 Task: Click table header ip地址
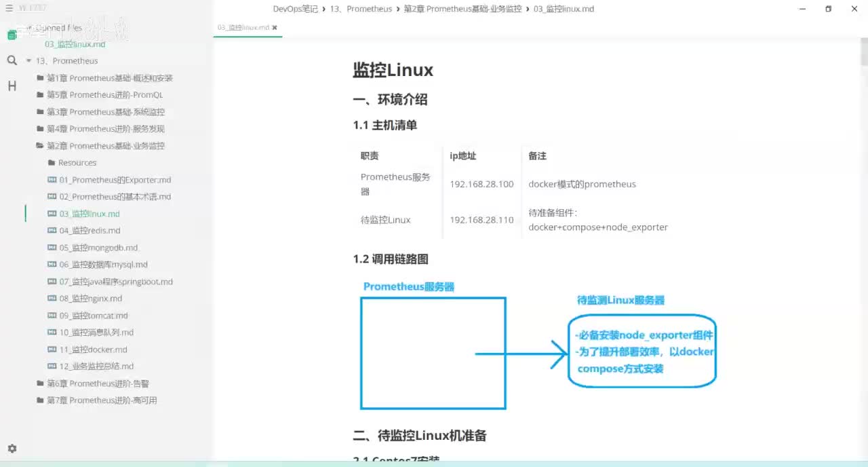pos(463,156)
